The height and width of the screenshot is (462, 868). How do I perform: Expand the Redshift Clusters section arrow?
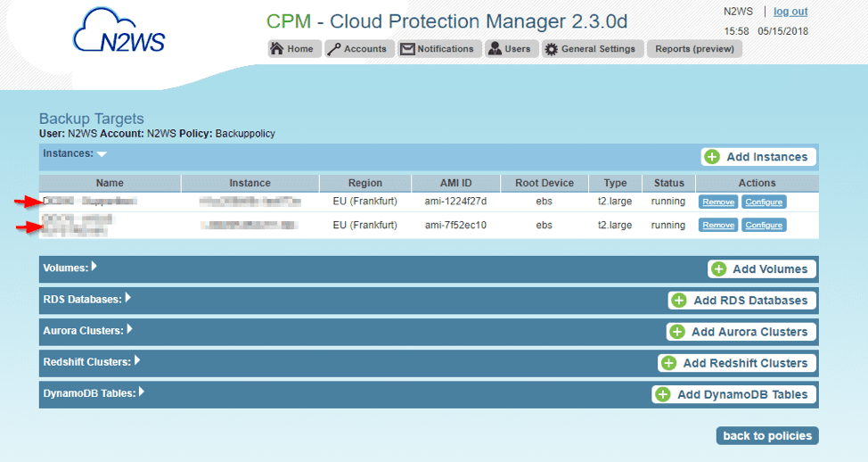137,360
